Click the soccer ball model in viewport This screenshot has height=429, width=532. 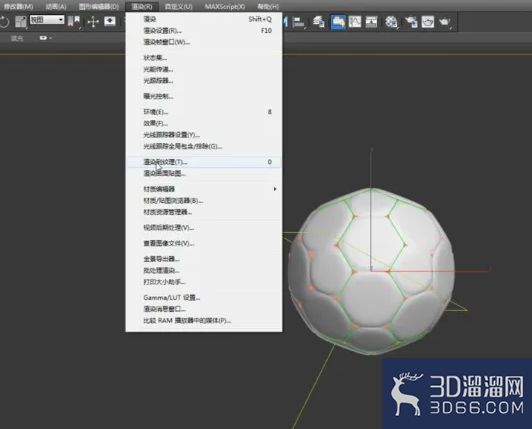371,272
